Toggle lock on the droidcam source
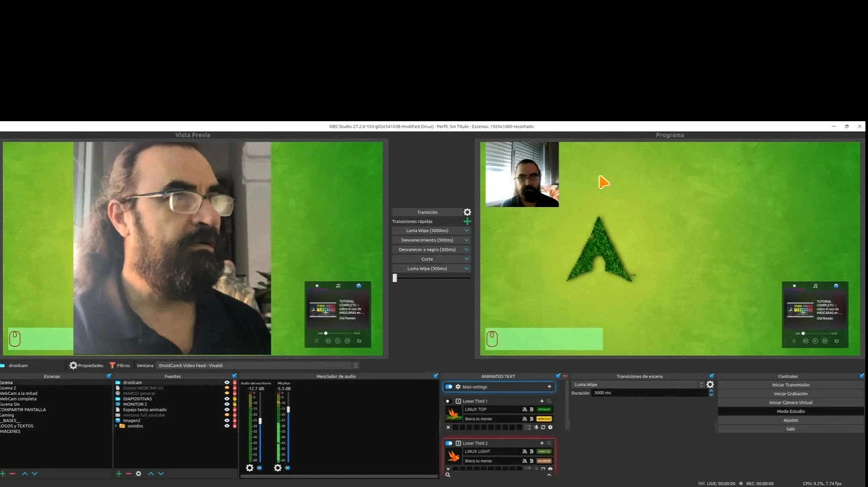 coord(235,382)
